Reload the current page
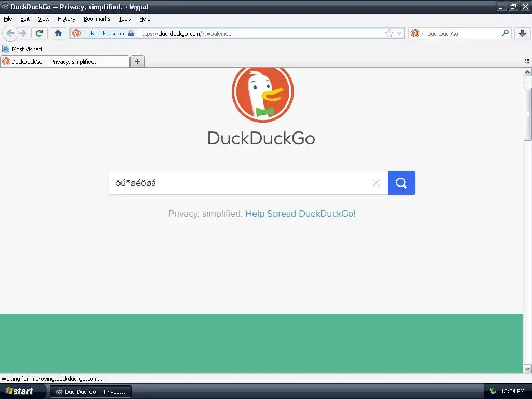 coord(39,33)
